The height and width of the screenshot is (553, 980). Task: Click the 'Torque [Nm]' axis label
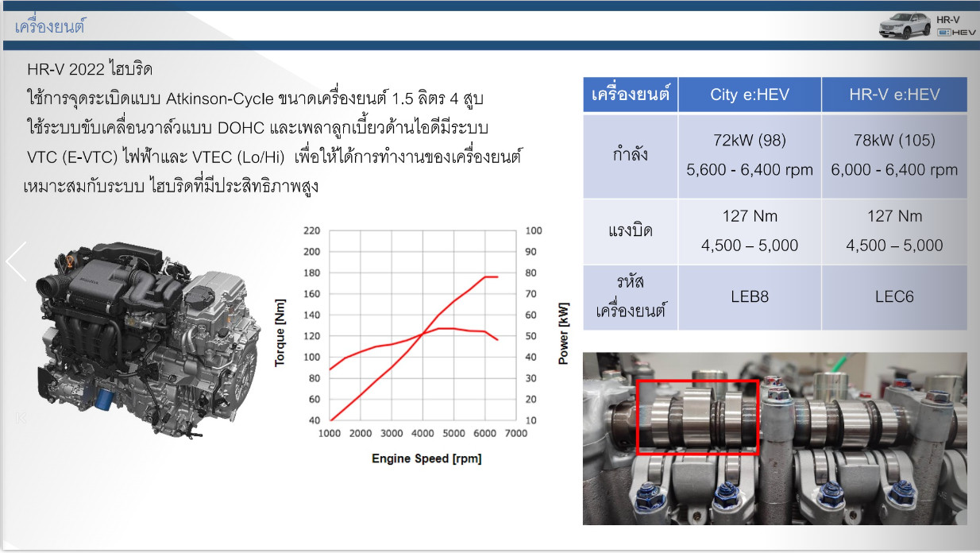[x=280, y=332]
